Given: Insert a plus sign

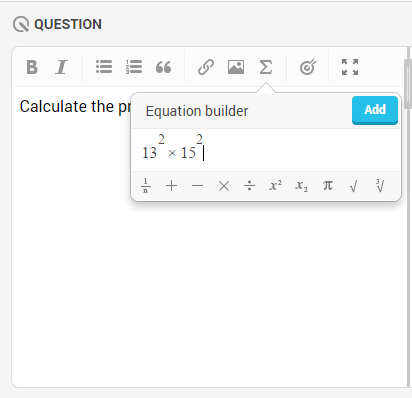Looking at the screenshot, I should pyautogui.click(x=171, y=186).
